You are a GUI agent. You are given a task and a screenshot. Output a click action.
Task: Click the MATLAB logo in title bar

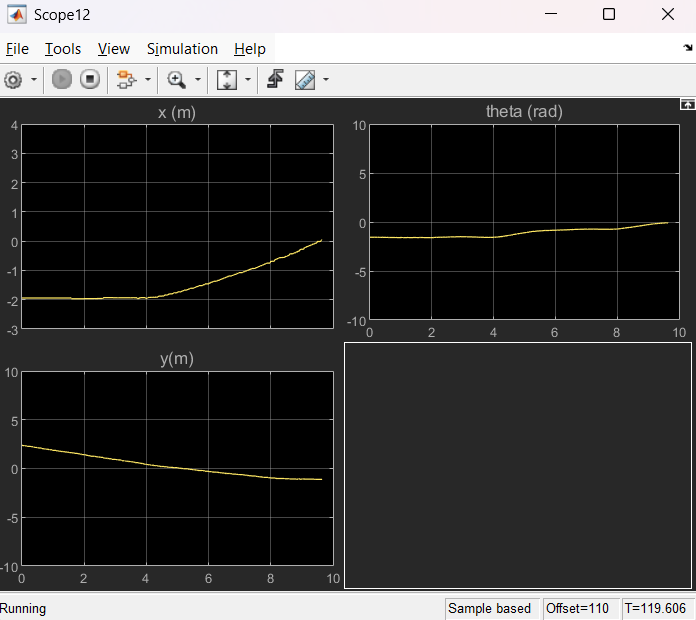pyautogui.click(x=17, y=15)
